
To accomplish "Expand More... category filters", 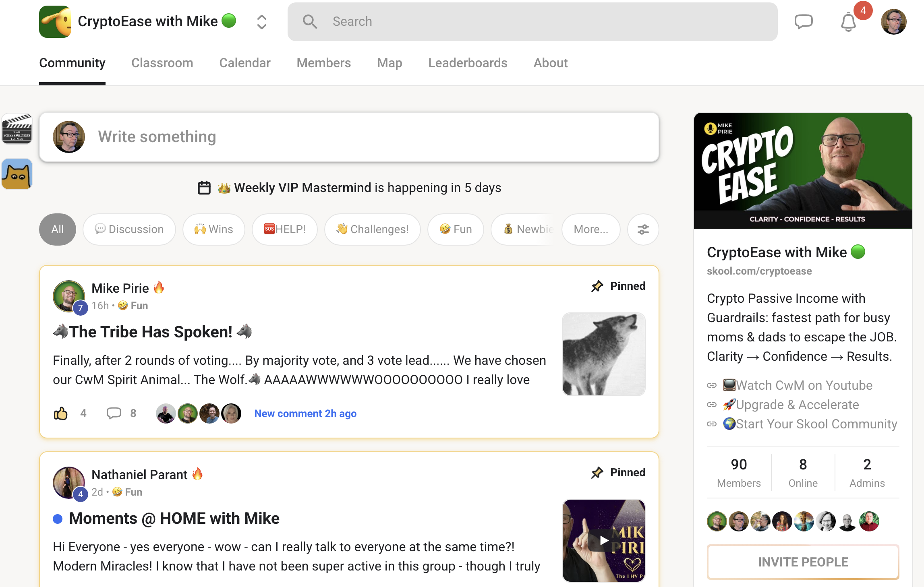I will pyautogui.click(x=590, y=229).
